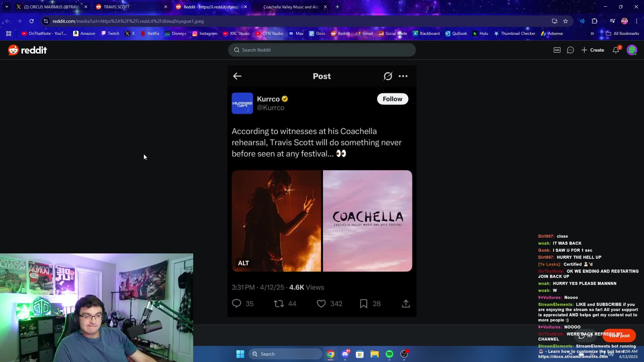Screen dimensions: 644x362
Task: Open the Gmail bookmark
Action: [x=364, y=34]
